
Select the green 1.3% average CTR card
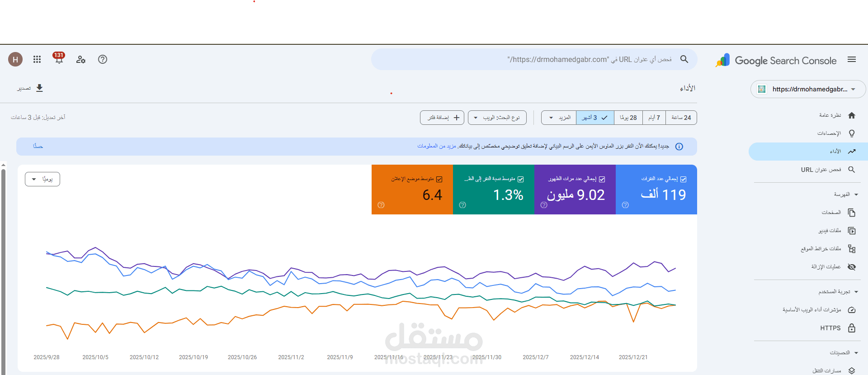pos(494,190)
